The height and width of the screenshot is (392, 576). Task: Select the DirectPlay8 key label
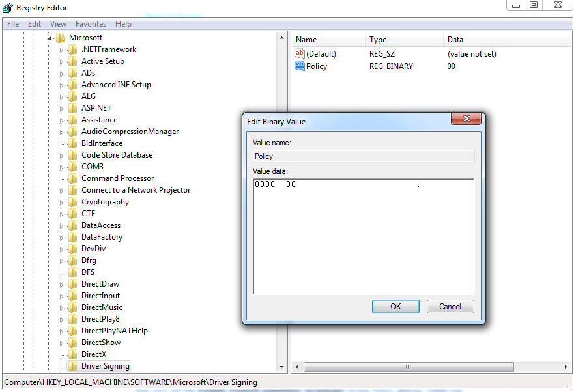[100, 319]
